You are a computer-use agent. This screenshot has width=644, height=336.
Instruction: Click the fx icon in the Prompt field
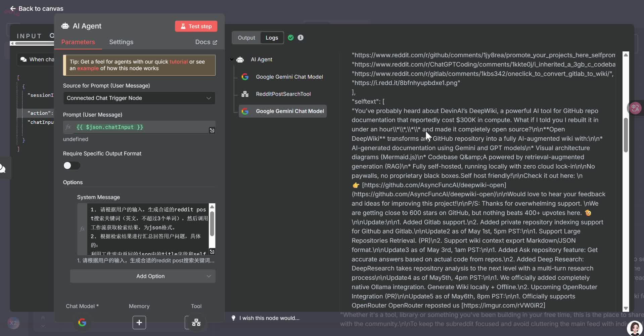pos(68,127)
